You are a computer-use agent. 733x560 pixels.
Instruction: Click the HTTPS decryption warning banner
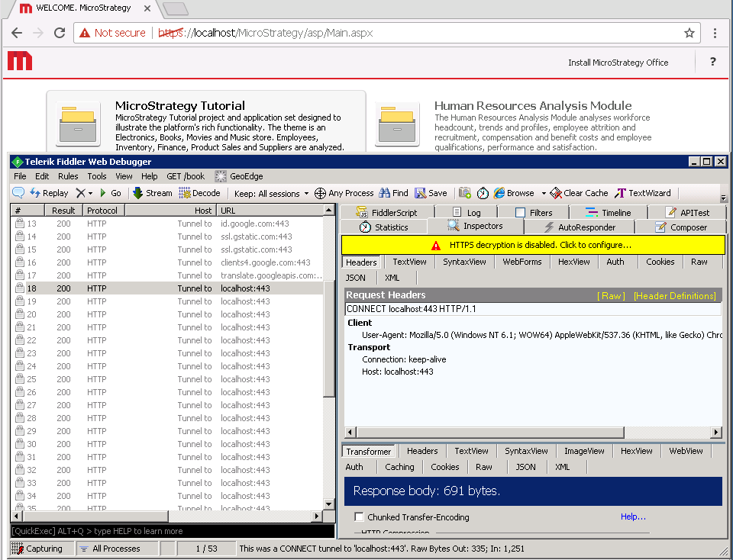(x=532, y=246)
